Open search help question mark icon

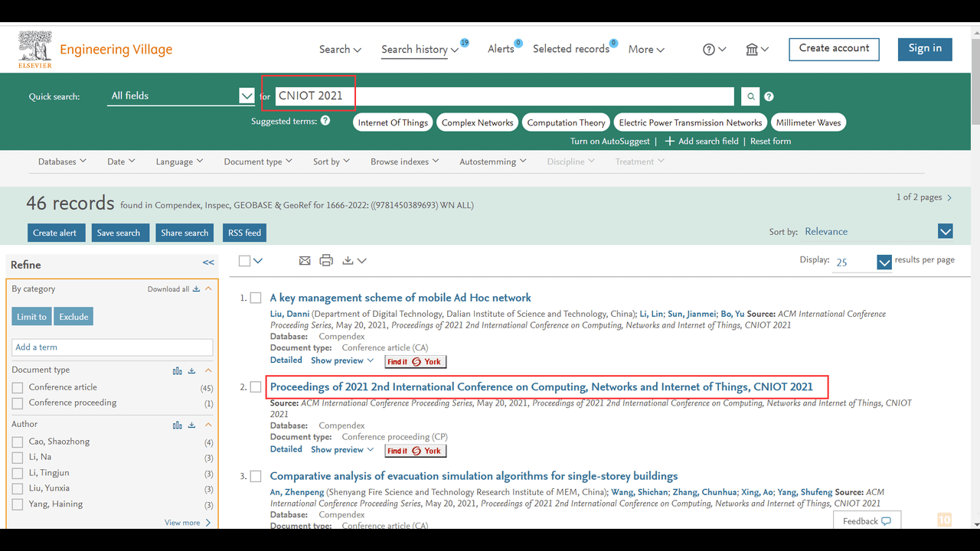(769, 96)
